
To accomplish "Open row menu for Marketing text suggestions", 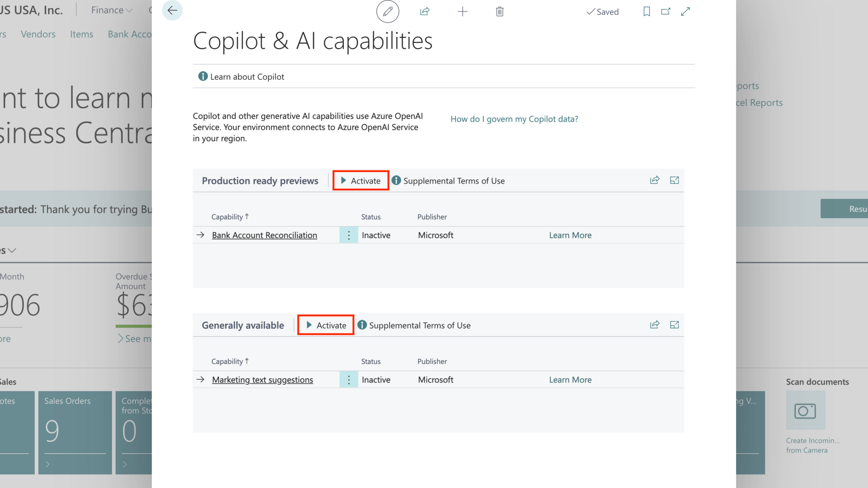I will (x=349, y=379).
